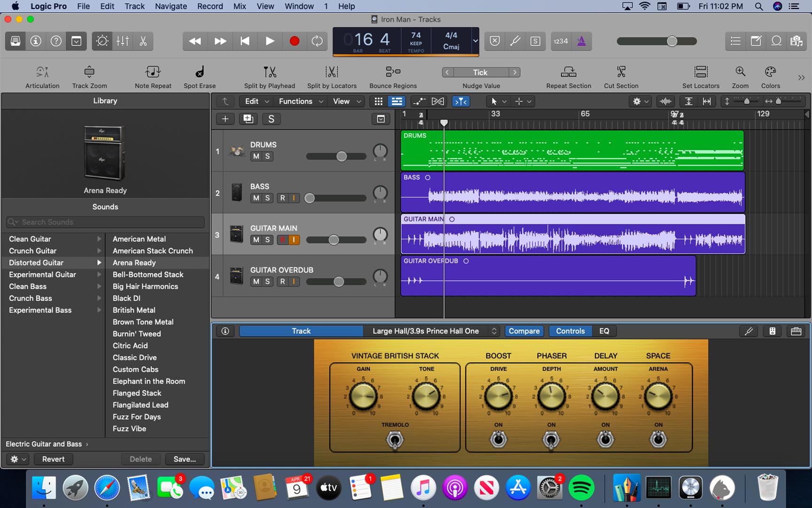The width and height of the screenshot is (812, 508).
Task: Open Quick Help question mark button
Action: [56, 41]
